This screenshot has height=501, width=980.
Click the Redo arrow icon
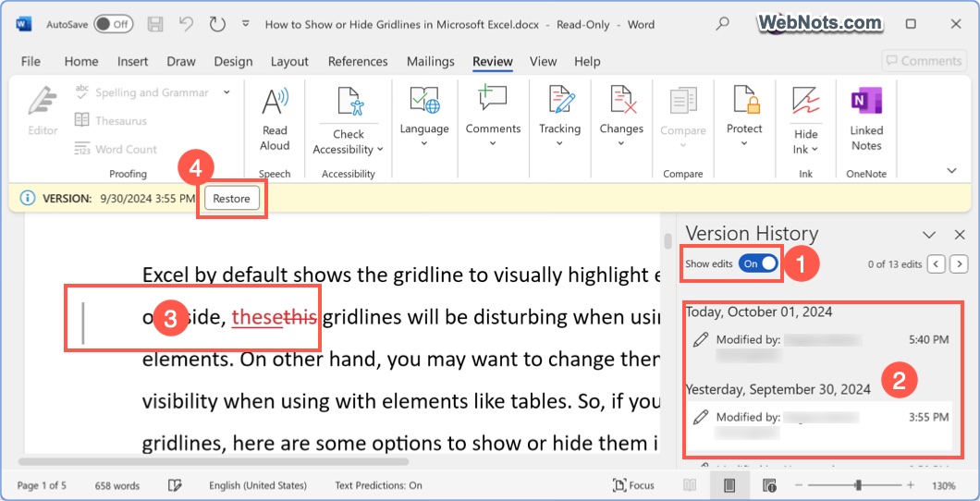tap(217, 25)
